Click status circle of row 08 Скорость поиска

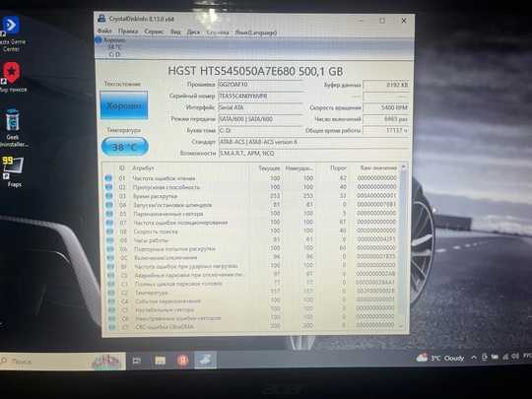click(110, 232)
